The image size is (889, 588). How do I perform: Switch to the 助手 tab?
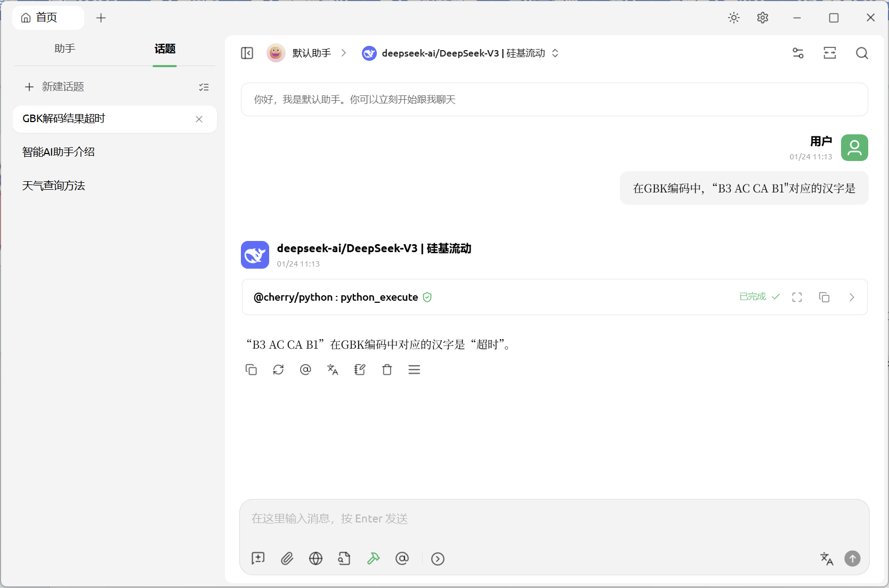(x=65, y=49)
